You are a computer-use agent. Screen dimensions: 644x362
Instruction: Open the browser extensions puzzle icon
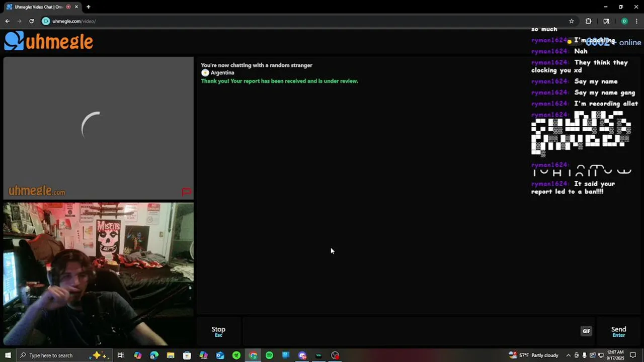click(x=588, y=21)
